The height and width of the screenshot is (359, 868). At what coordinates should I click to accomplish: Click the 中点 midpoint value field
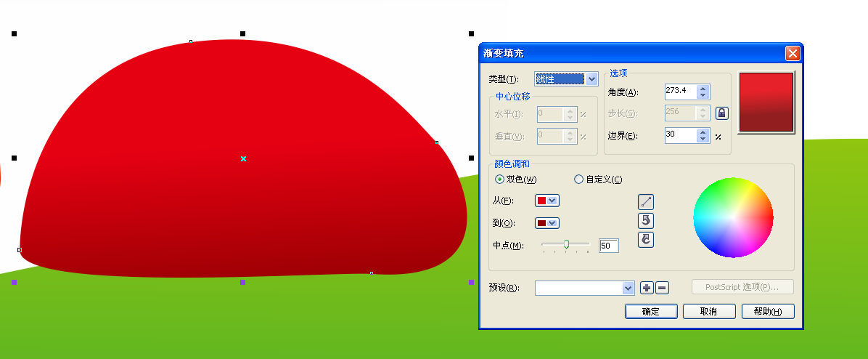609,246
